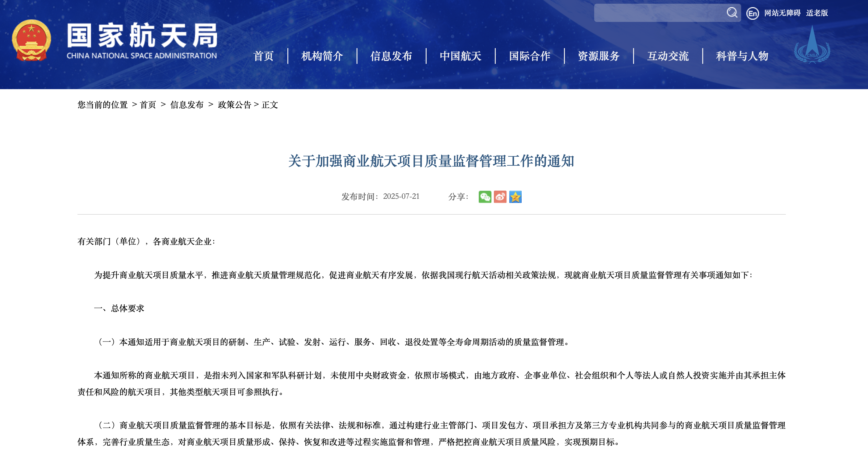
Task: Click 信息发布 in the breadcrumb
Action: 187,105
